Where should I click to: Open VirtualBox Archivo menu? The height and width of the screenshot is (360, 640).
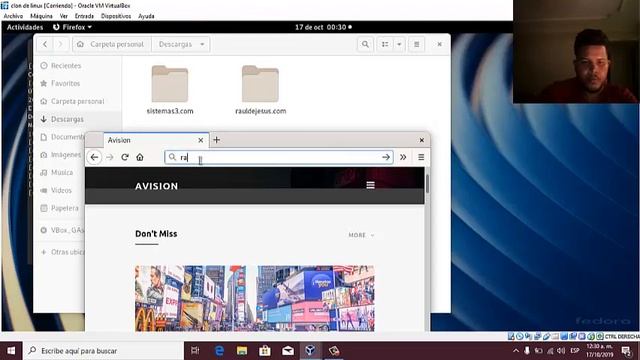coord(13,16)
